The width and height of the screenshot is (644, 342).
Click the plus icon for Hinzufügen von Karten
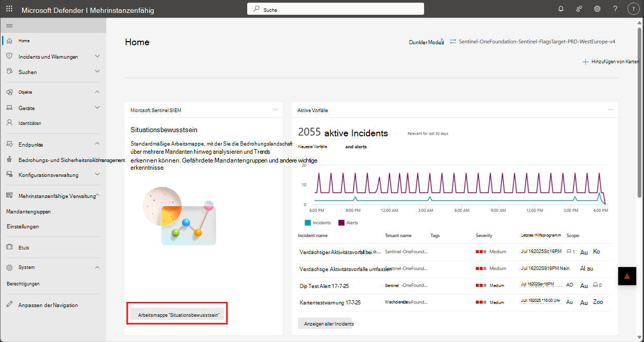585,62
